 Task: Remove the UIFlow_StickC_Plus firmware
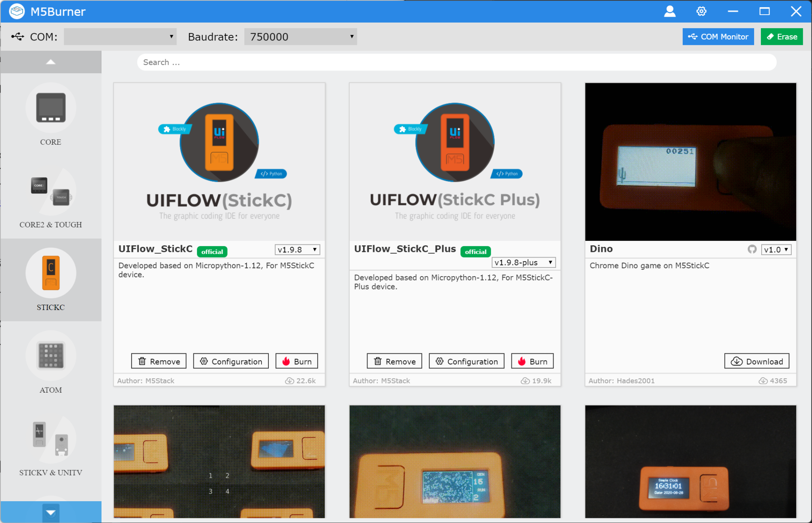[395, 361]
